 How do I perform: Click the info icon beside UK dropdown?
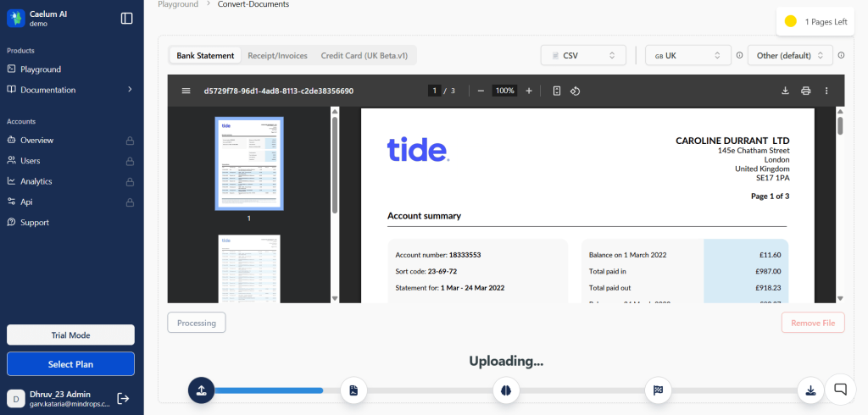click(739, 55)
